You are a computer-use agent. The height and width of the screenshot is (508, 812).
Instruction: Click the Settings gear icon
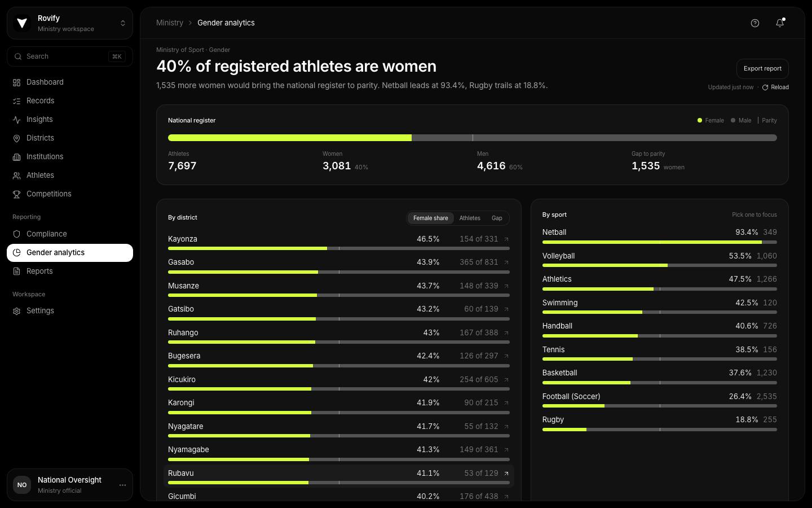[x=17, y=311]
